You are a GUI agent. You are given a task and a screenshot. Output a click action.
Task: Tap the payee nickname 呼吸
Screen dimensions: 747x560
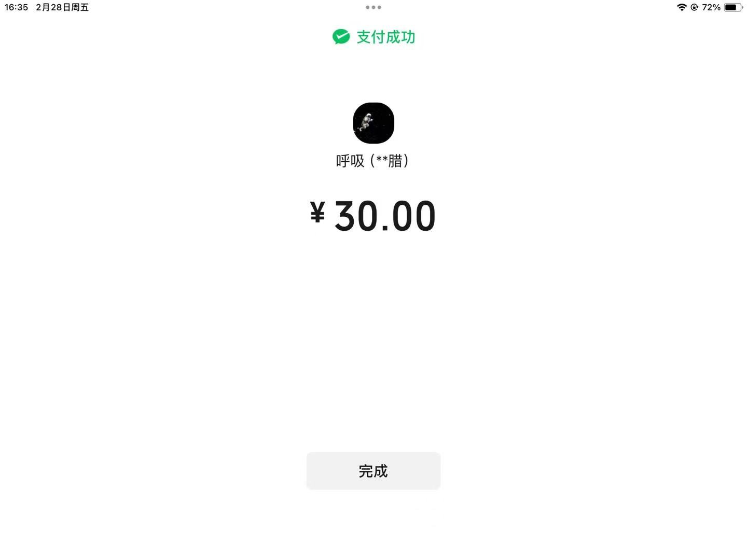click(350, 161)
